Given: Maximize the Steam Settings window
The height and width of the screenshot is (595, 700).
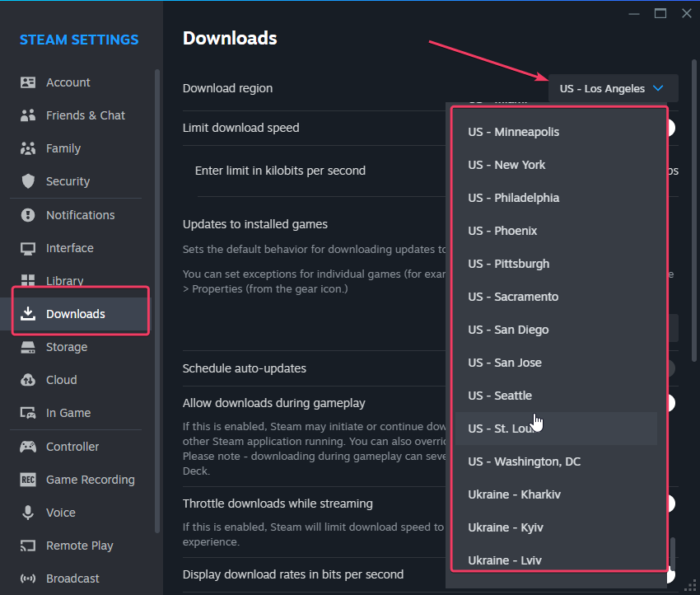Looking at the screenshot, I should tap(660, 13).
